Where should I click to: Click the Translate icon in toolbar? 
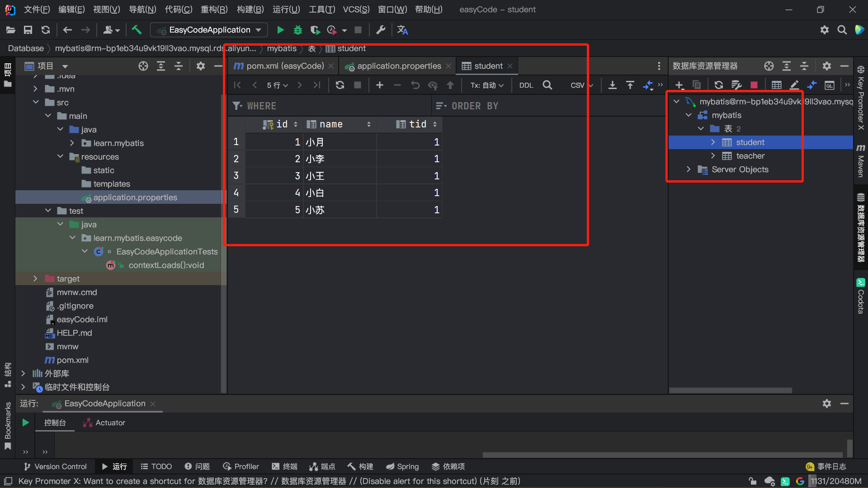(402, 30)
